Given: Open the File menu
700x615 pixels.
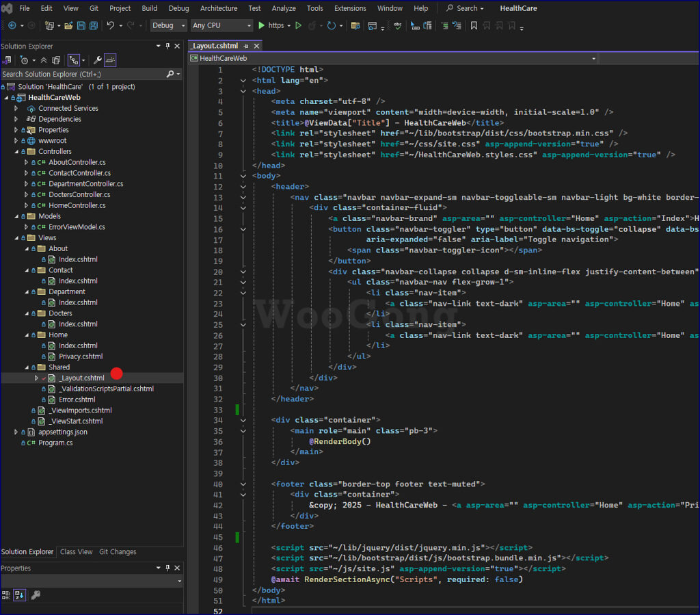Looking at the screenshot, I should pyautogui.click(x=25, y=8).
